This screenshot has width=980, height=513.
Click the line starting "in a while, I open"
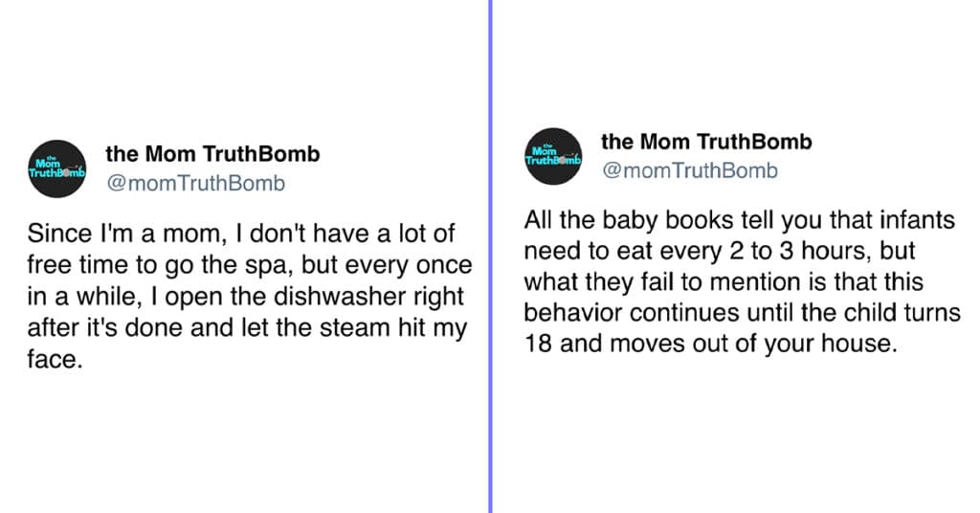[246, 296]
